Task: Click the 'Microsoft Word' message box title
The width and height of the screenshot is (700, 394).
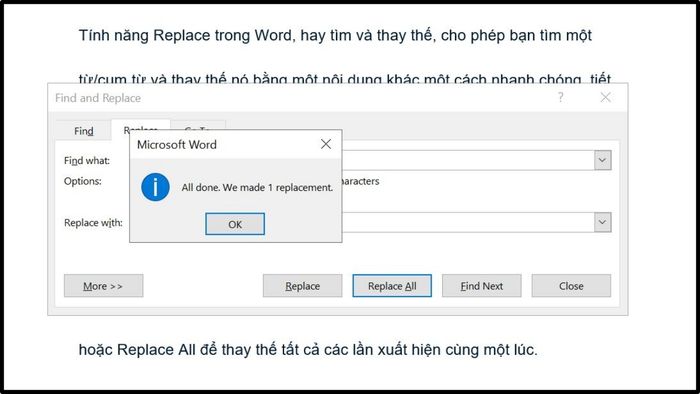Action: (177, 145)
